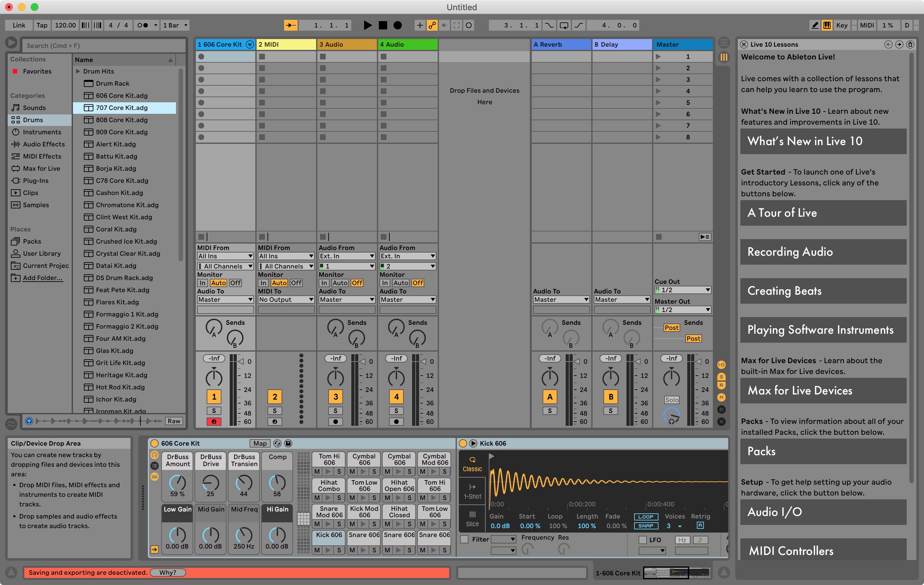Toggle LOOP button in Kick 606

click(x=646, y=517)
